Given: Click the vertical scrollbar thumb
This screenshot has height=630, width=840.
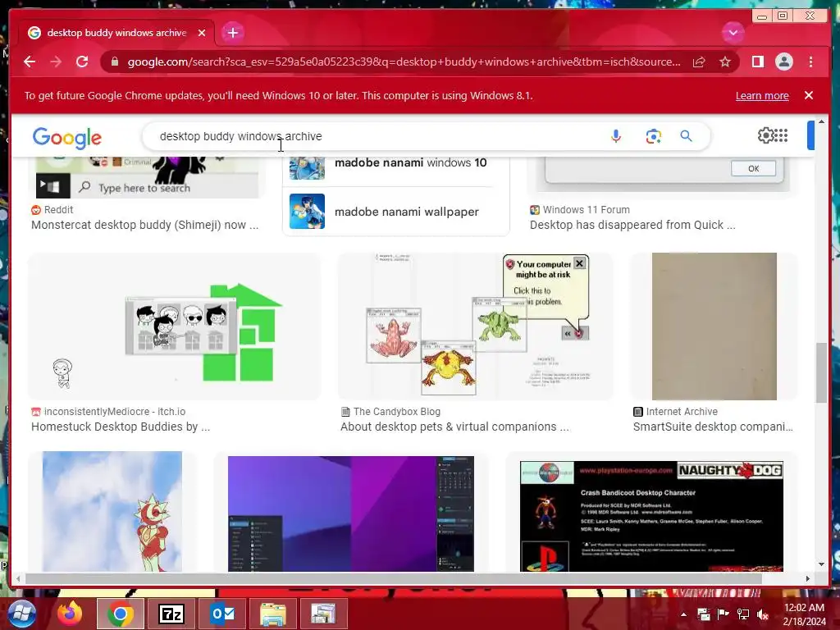Looking at the screenshot, I should (821, 372).
